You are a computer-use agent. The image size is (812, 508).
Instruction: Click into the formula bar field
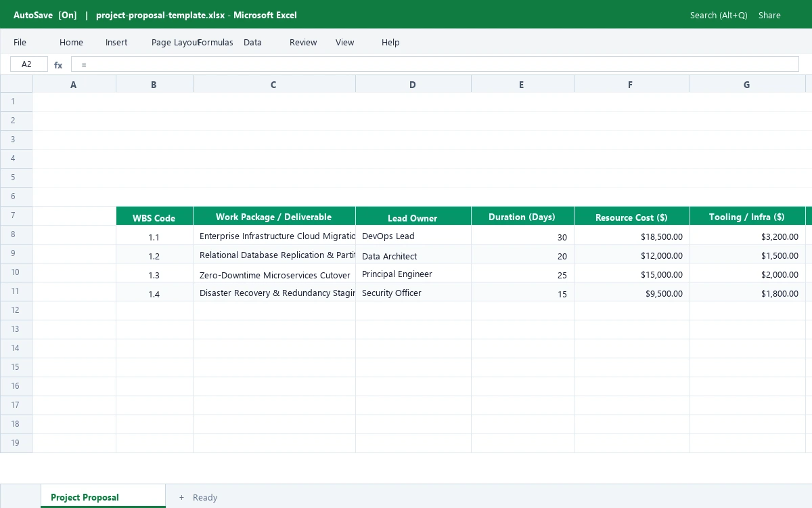pyautogui.click(x=435, y=64)
